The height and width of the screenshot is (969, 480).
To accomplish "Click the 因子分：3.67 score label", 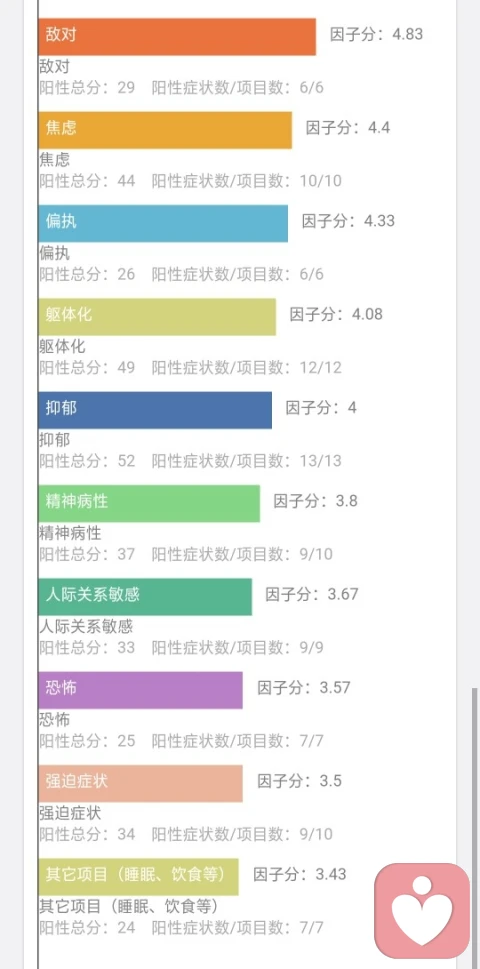I will [311, 595].
